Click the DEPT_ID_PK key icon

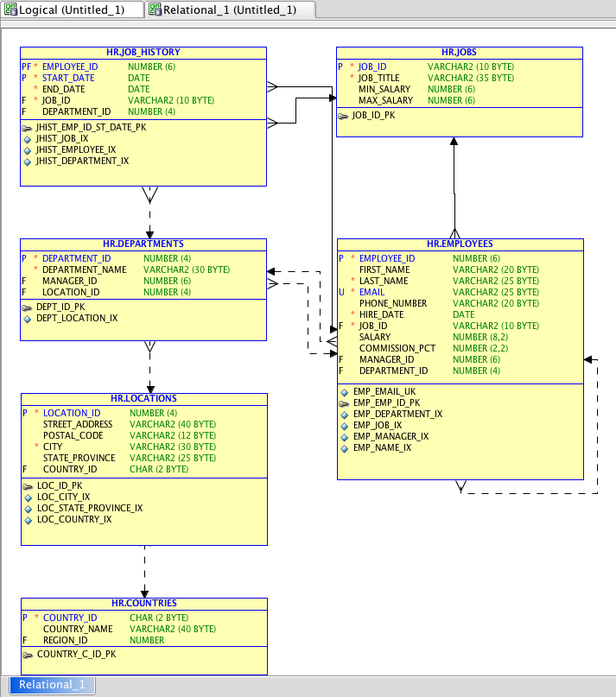[27, 307]
